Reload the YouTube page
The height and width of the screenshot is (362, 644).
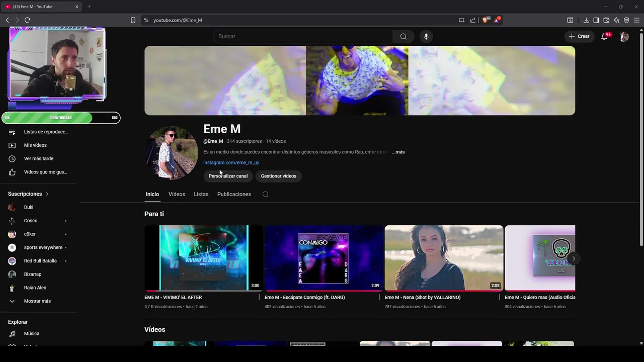pos(27,20)
